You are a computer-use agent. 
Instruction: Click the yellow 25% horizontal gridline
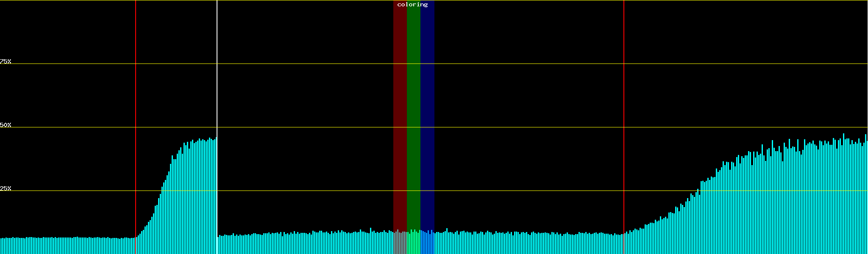click(x=509, y=191)
